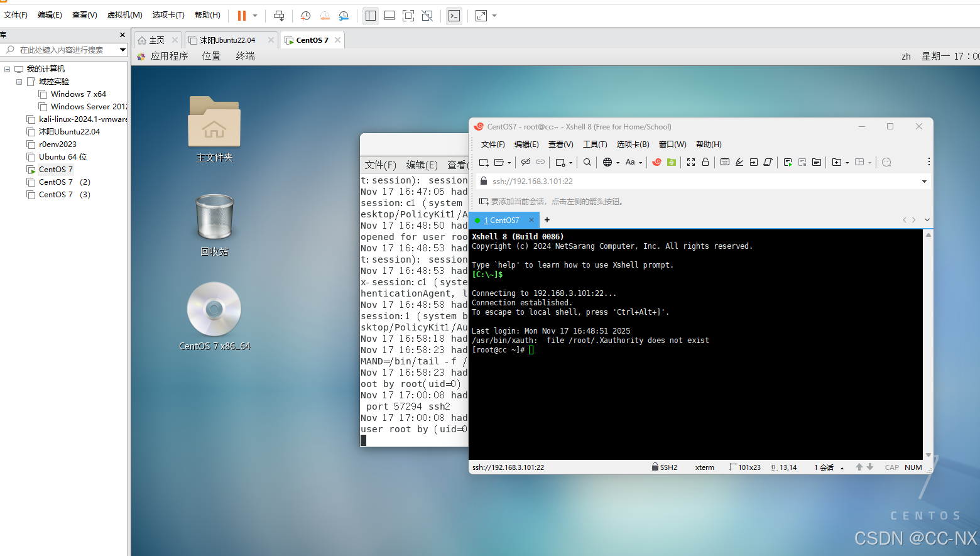Click the red Xshell swirl toolbar icon
Image resolution: width=980 pixels, height=556 pixels.
pyautogui.click(x=657, y=162)
